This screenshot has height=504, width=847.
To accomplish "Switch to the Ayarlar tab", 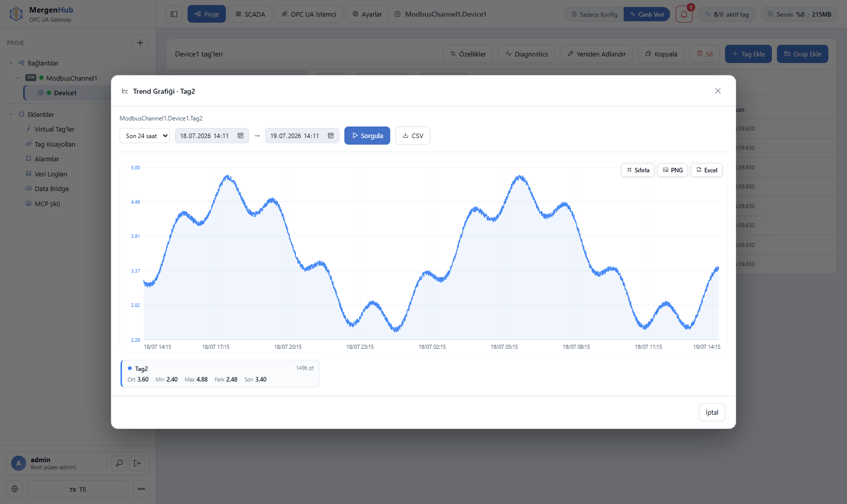I will pyautogui.click(x=367, y=14).
